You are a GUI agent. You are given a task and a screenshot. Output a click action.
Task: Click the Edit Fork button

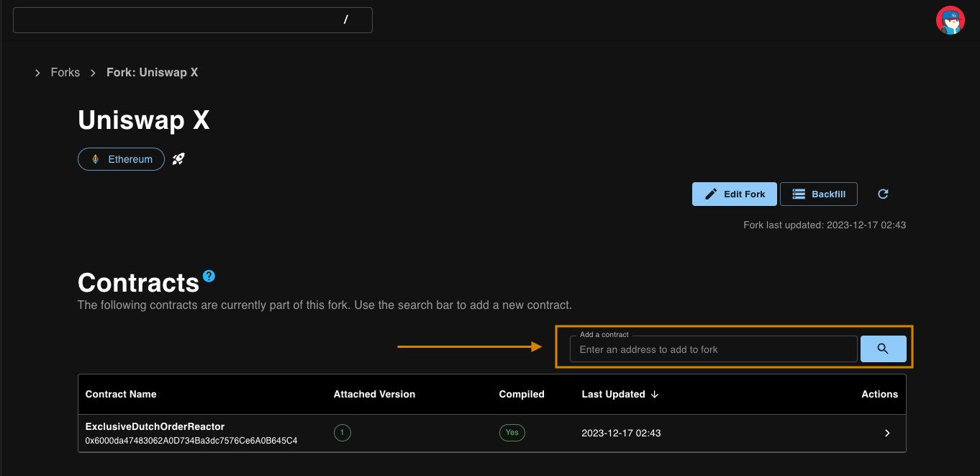734,194
